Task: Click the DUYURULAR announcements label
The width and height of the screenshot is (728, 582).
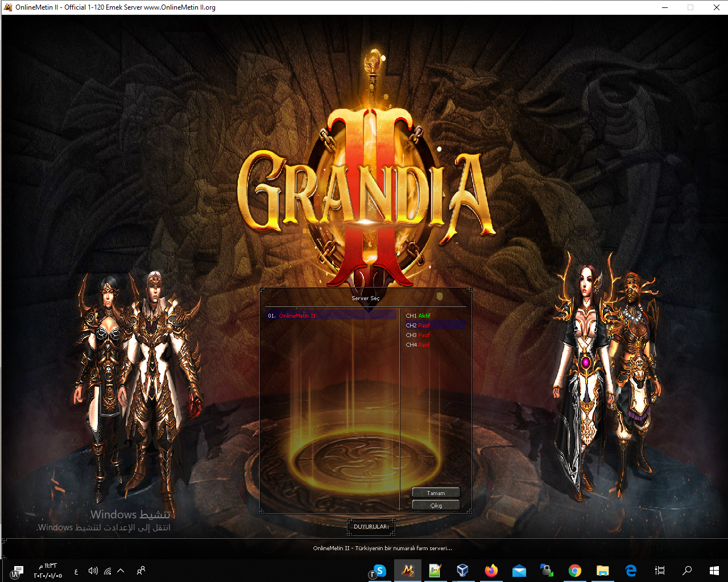Action: click(x=371, y=527)
